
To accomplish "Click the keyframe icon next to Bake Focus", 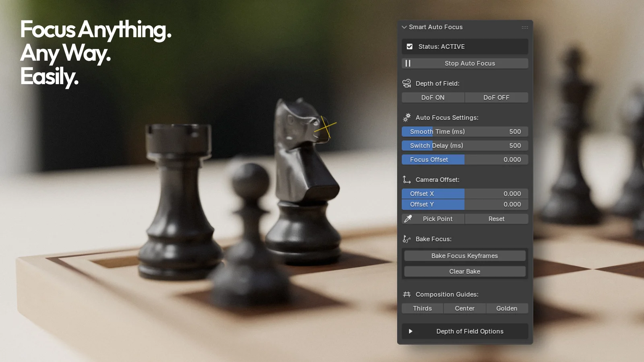I will pyautogui.click(x=407, y=239).
